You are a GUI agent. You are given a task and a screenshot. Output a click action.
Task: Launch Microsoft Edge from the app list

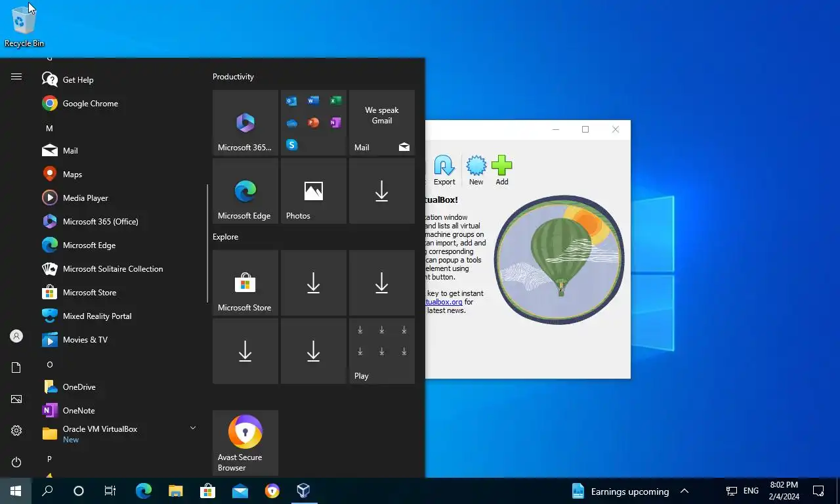(x=122, y=245)
